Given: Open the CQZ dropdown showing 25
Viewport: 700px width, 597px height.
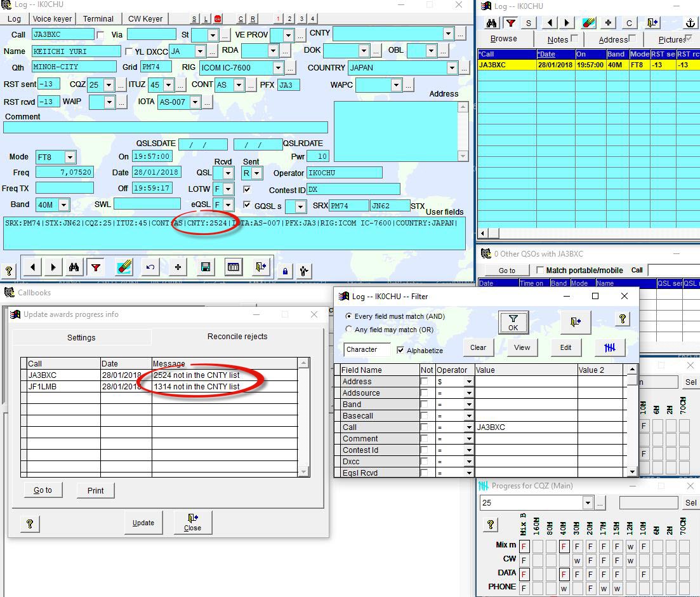Looking at the screenshot, I should tap(109, 85).
